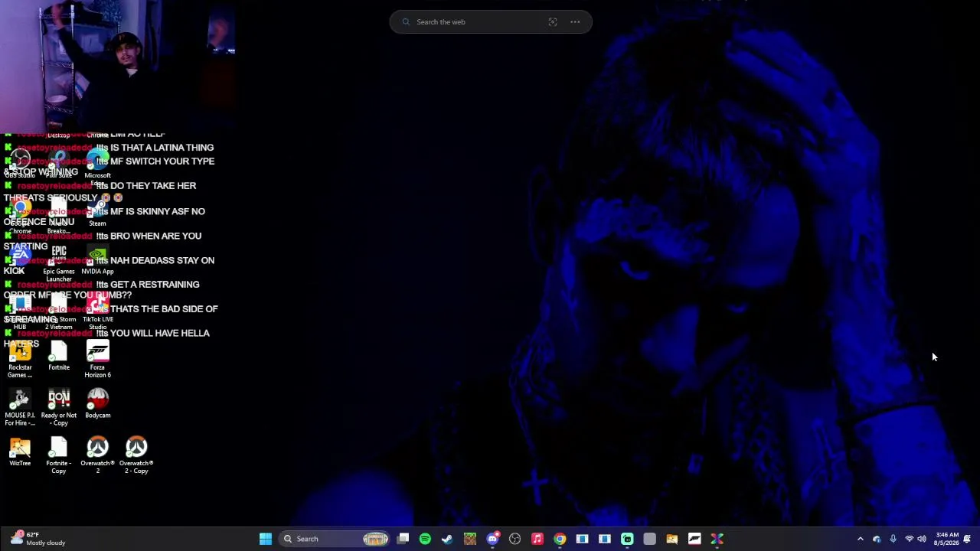This screenshot has height=551, width=980.
Task: Click the microphone tray icon
Action: click(893, 539)
